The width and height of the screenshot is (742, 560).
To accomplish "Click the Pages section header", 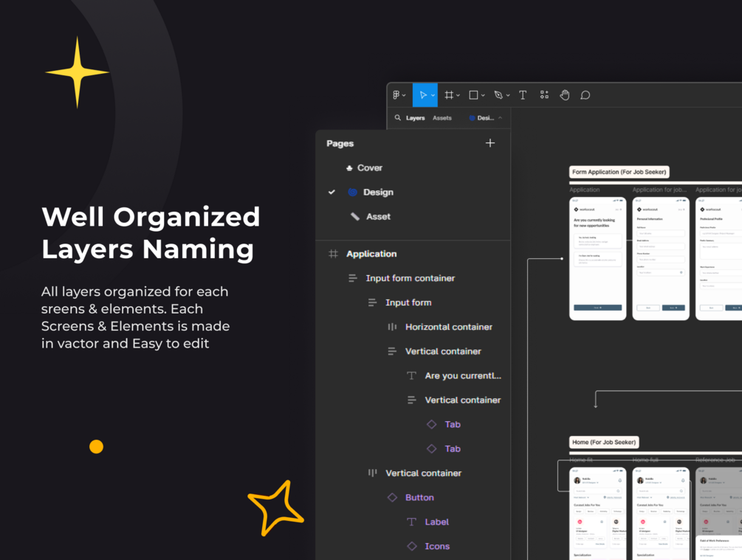I will [x=340, y=143].
